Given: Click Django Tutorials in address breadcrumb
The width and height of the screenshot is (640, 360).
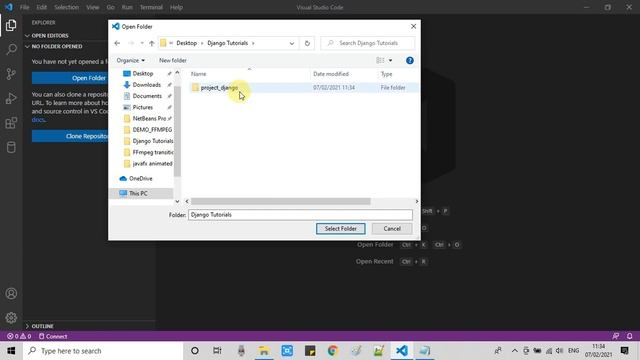Looking at the screenshot, I should pyautogui.click(x=227, y=43).
